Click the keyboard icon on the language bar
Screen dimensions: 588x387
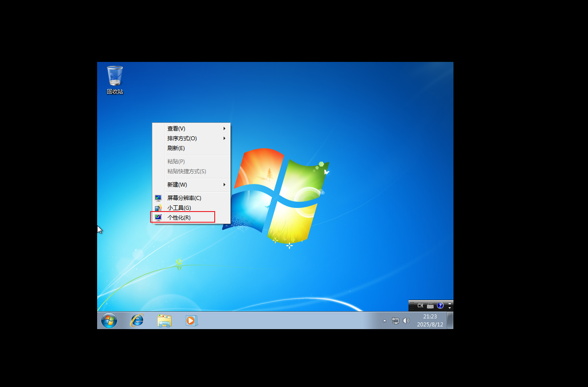point(430,306)
